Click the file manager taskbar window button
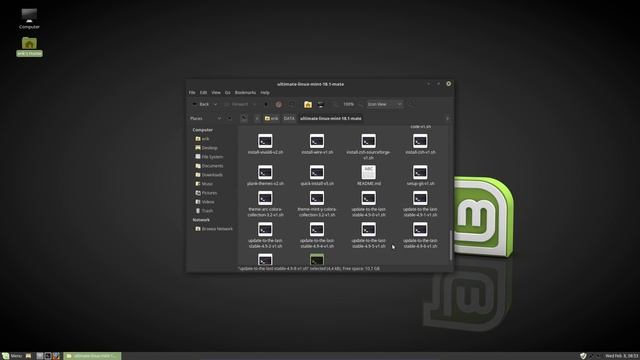Screen dimensions: 640x360 click(92, 356)
